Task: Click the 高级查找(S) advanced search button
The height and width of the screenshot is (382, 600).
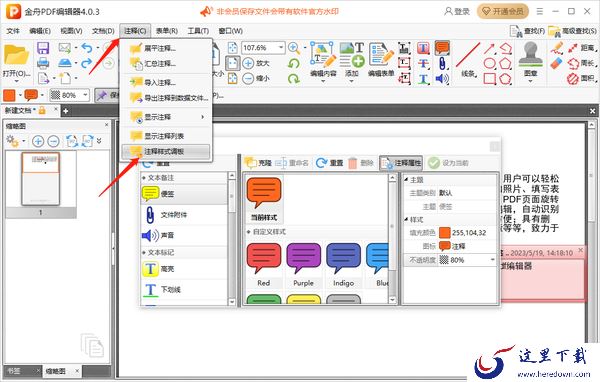Action: (x=572, y=31)
